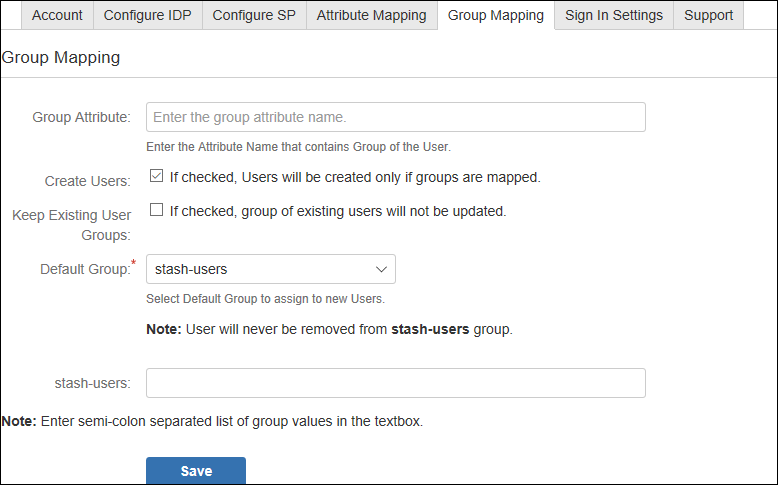Image resolution: width=778 pixels, height=485 pixels.
Task: Go to the Attribute Mapping tab
Action: [x=372, y=15]
